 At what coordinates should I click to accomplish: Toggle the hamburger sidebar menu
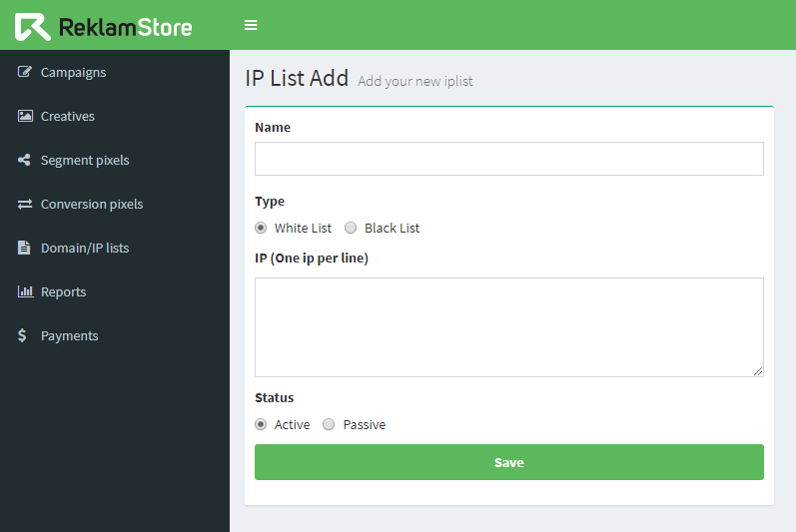click(x=251, y=25)
